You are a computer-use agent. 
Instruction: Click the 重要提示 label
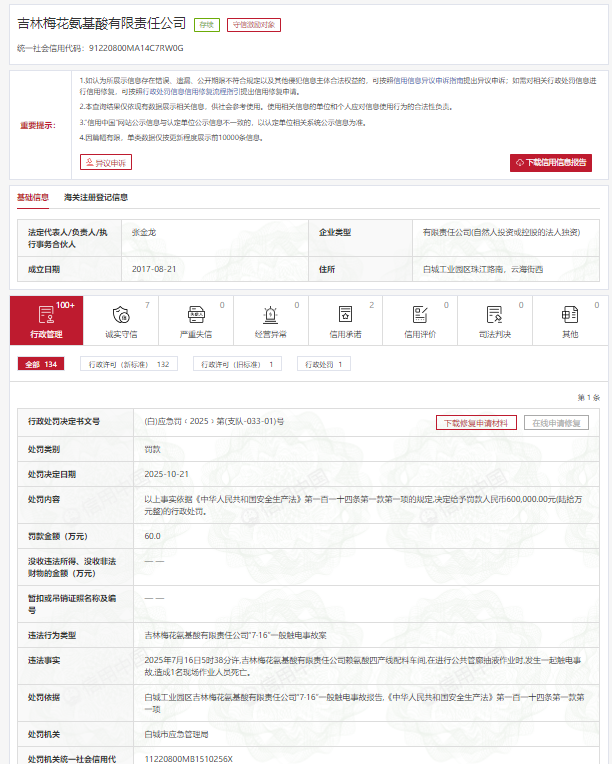click(x=38, y=125)
